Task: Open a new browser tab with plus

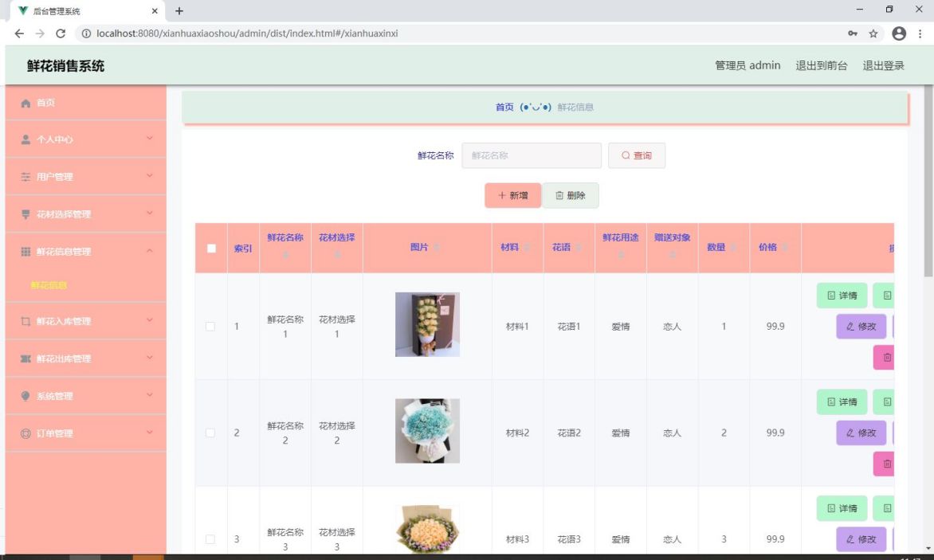Action: tap(179, 10)
